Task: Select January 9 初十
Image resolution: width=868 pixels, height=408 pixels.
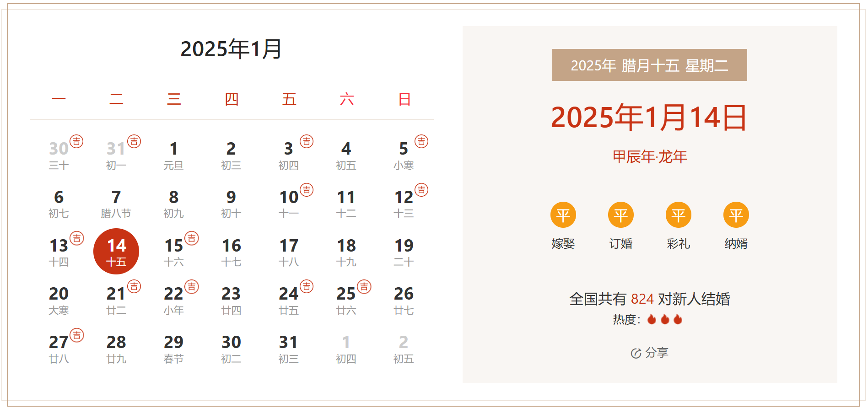Action: [x=231, y=204]
